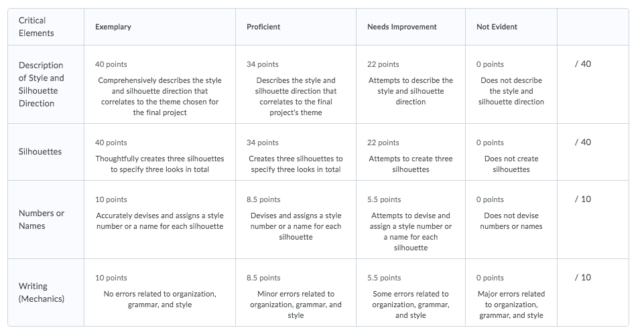Click the / 40 score for Silhouettes
644x334 pixels.
click(583, 142)
